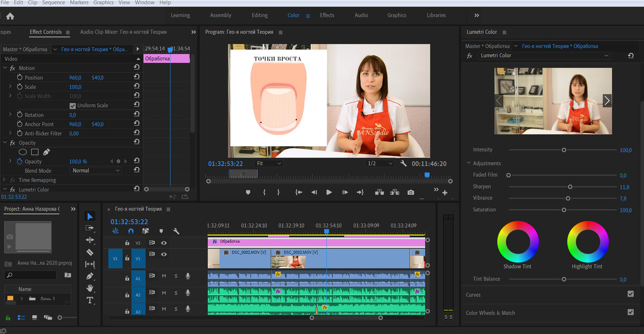644x334 pixels.
Task: Select the Type tool
Action: pos(90,300)
